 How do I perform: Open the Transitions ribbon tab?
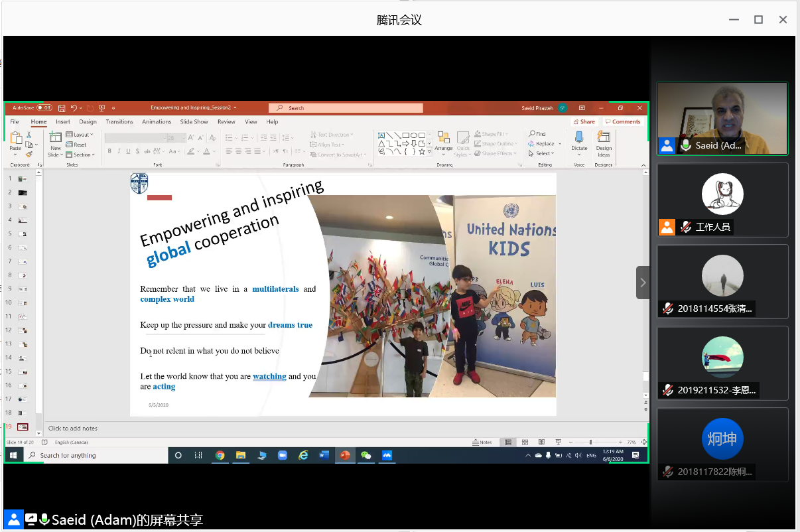pyautogui.click(x=119, y=122)
